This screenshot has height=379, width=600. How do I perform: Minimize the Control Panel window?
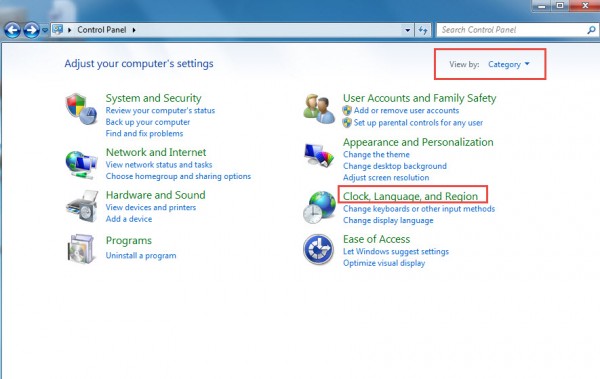point(541,6)
